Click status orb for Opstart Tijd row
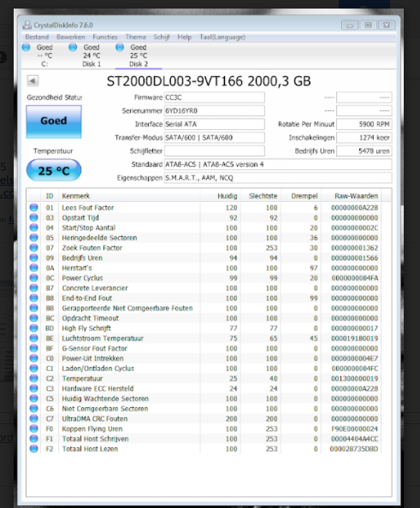Viewport: 420px width, 508px height. click(x=33, y=218)
